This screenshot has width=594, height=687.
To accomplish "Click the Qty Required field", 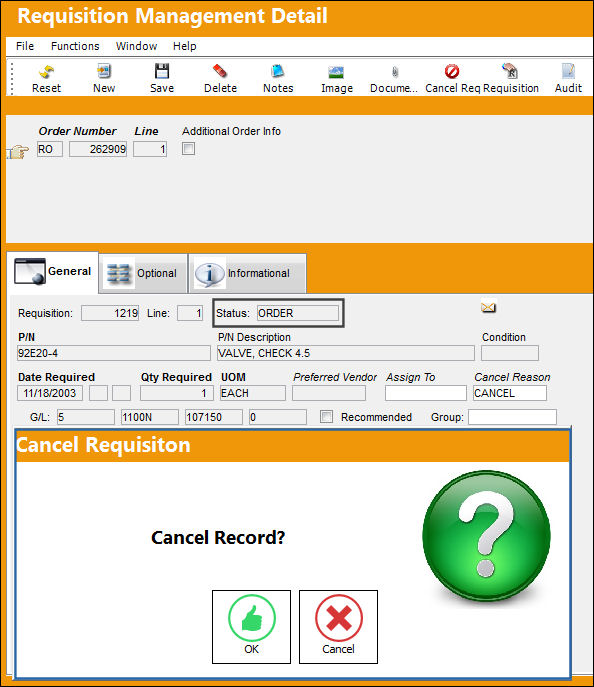I will click(x=177, y=393).
